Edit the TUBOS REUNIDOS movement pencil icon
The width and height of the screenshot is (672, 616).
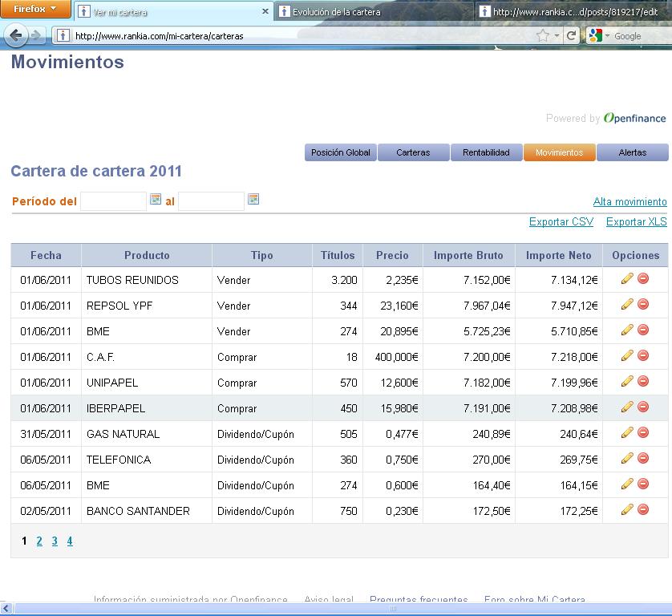[627, 278]
